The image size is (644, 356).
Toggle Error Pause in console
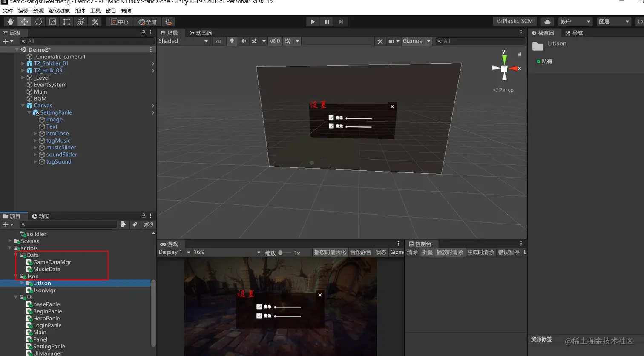click(509, 252)
